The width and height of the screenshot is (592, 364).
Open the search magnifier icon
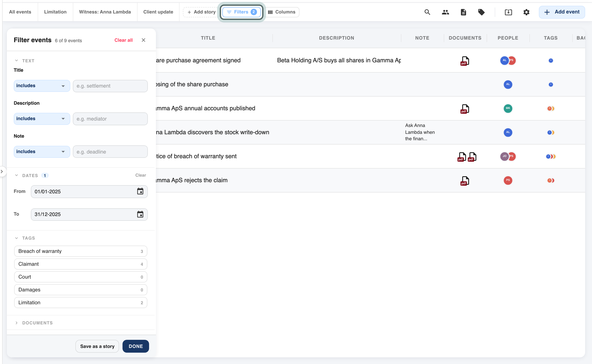coord(427,12)
